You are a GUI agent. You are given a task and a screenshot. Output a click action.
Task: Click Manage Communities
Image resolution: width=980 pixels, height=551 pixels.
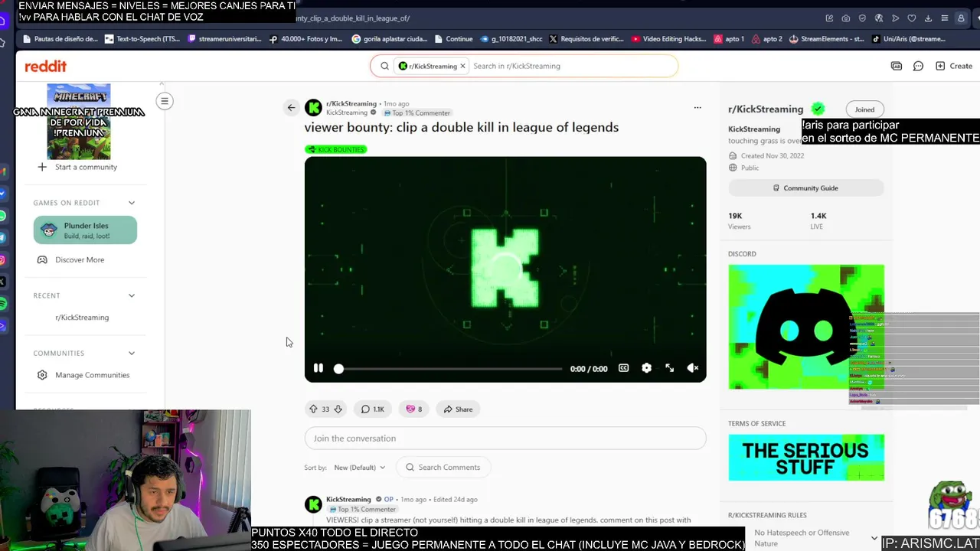(84, 375)
